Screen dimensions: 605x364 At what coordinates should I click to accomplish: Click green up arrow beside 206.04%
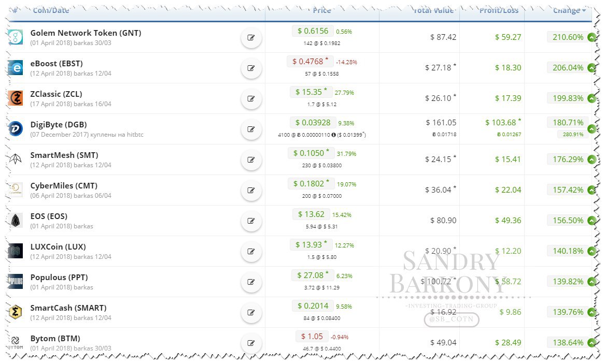pyautogui.click(x=592, y=68)
